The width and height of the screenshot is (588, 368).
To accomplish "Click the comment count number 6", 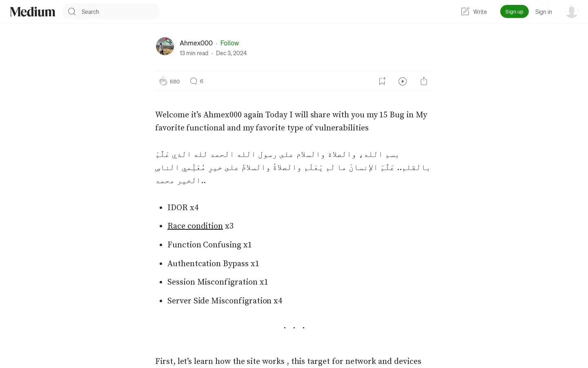I will (202, 81).
